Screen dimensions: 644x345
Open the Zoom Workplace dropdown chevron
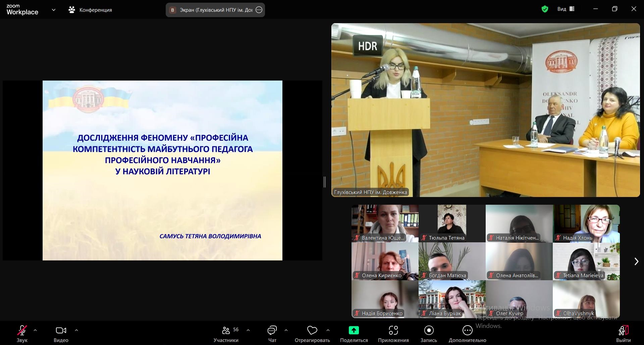[x=54, y=10]
